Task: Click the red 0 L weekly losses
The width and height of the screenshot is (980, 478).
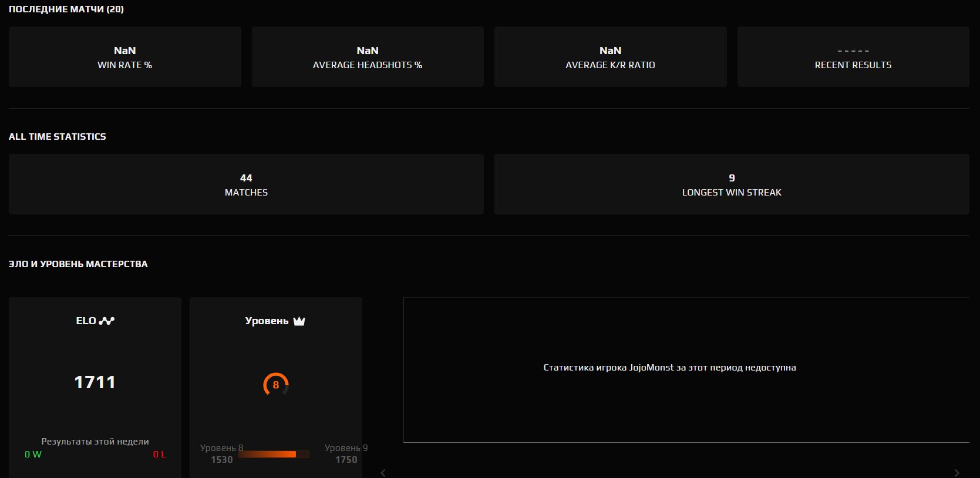Action: click(159, 455)
